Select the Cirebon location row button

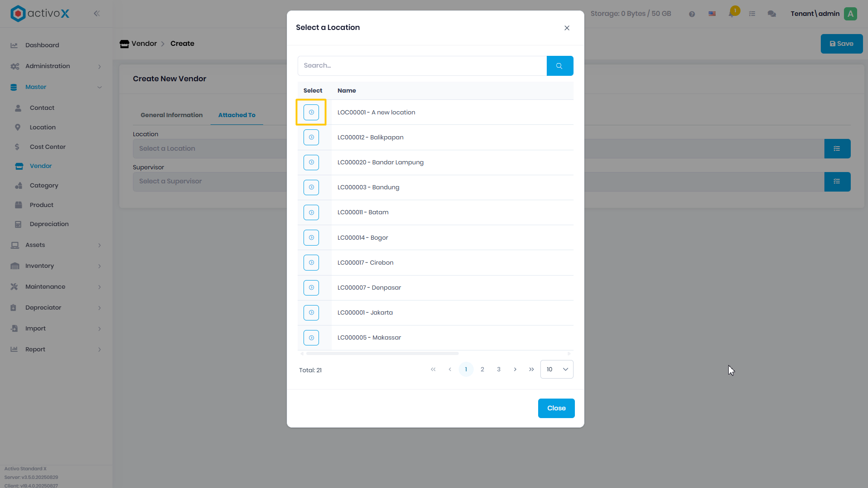click(x=311, y=262)
